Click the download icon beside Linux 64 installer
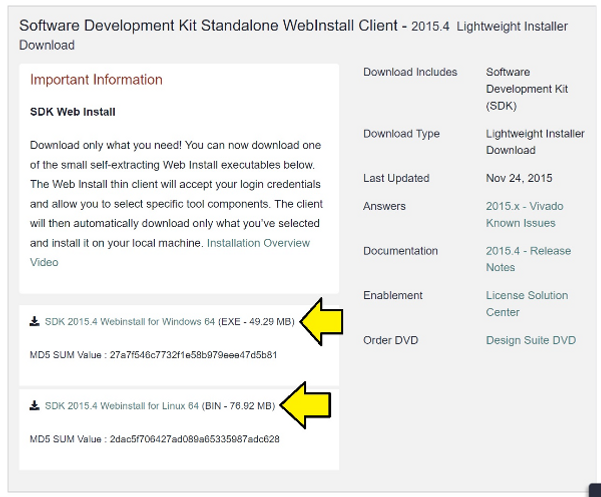Screen dimensions: 601x497 coord(35,406)
